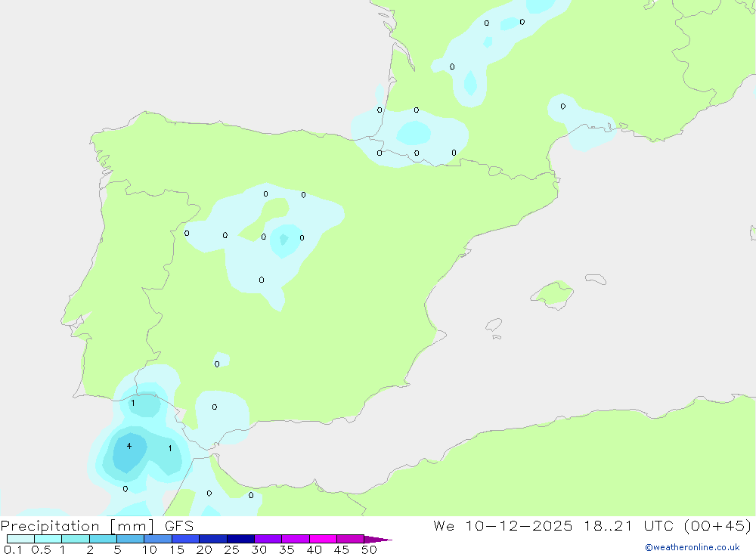Screen dimensions: 756x554
Task: Pick the 15–20 mm legend swatch
Action: (x=185, y=539)
